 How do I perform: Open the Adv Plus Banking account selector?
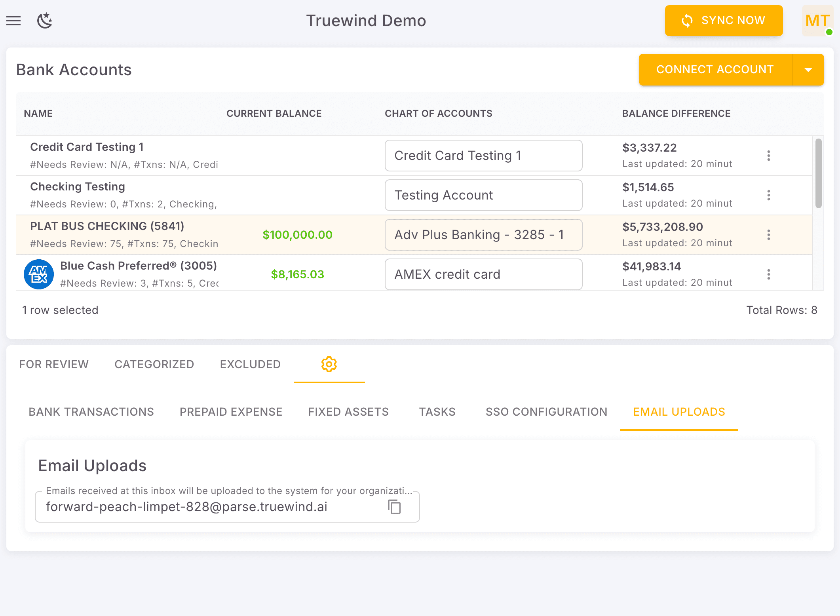(483, 234)
